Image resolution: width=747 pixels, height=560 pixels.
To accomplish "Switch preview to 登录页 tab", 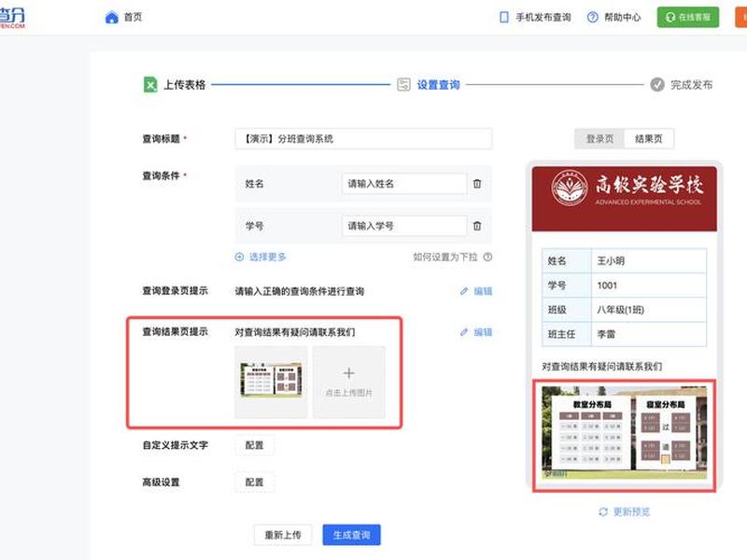I will [599, 139].
